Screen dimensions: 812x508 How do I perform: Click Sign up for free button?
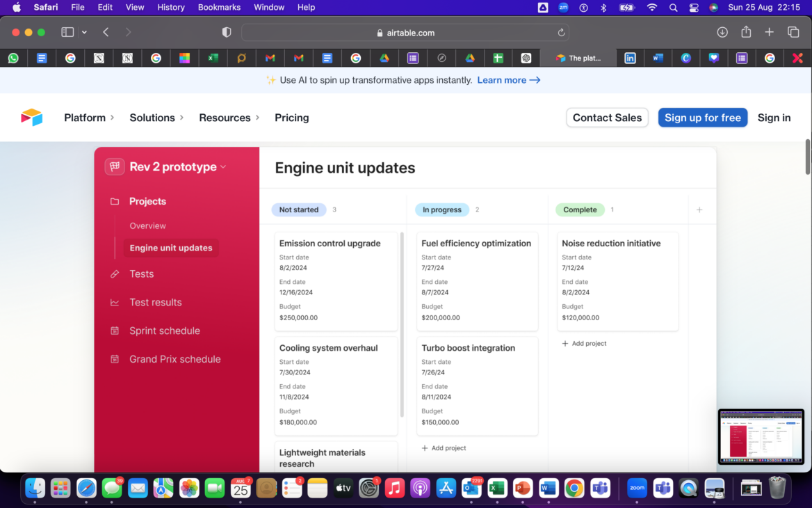coord(702,118)
